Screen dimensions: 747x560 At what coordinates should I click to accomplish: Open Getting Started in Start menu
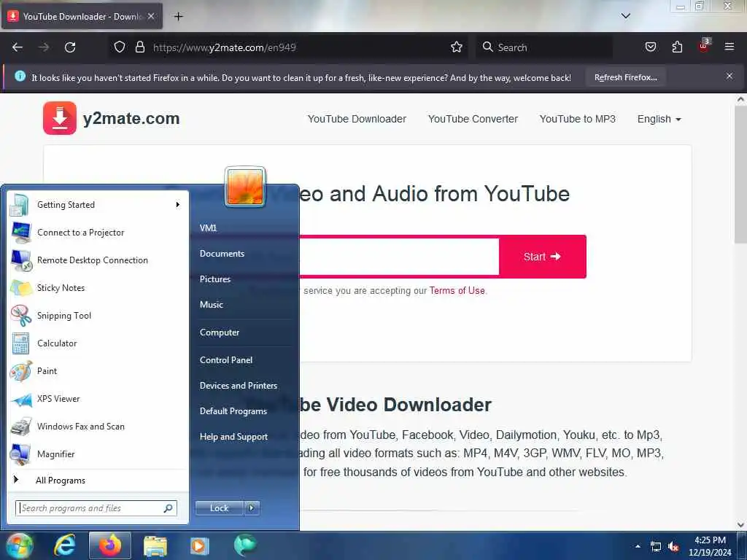coord(97,205)
